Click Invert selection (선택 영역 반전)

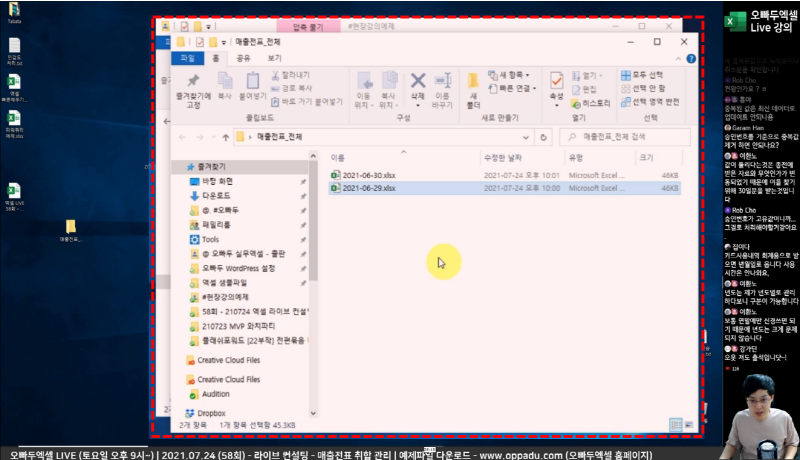tap(650, 101)
